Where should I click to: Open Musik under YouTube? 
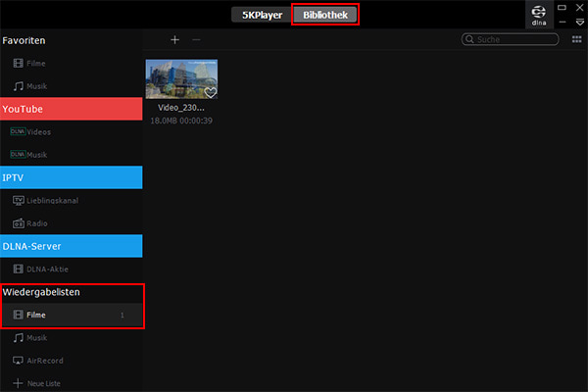point(72,155)
